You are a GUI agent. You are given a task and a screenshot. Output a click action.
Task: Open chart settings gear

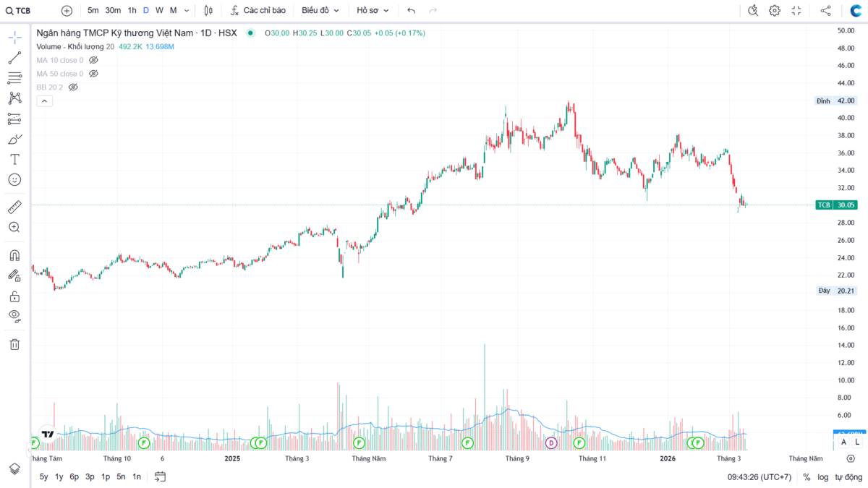pyautogui.click(x=775, y=11)
